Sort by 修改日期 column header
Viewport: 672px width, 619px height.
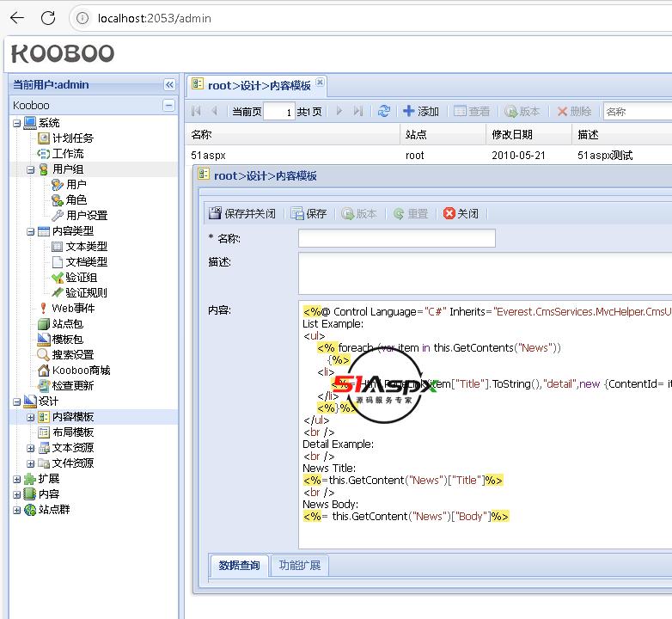(x=528, y=134)
